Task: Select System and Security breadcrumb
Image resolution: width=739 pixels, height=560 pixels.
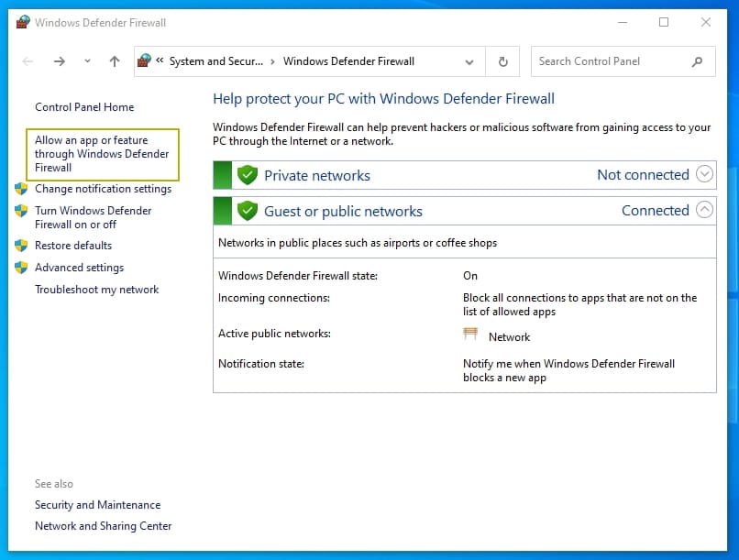Action: pos(216,61)
